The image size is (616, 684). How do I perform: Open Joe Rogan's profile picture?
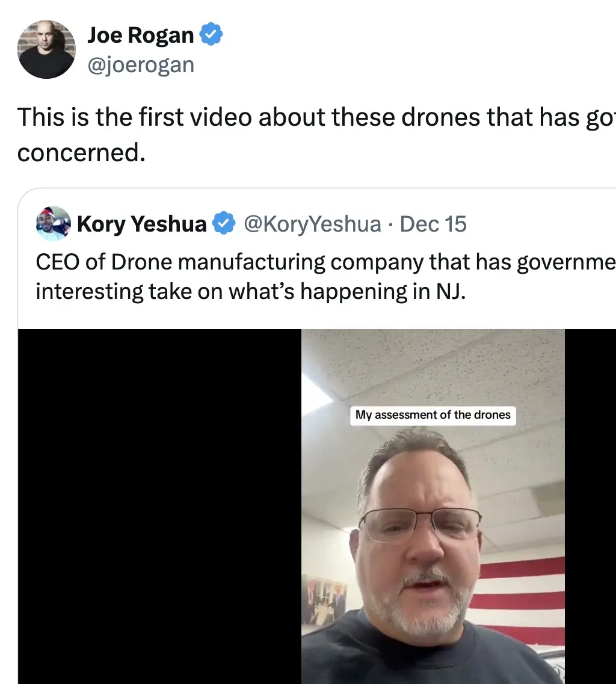46,50
